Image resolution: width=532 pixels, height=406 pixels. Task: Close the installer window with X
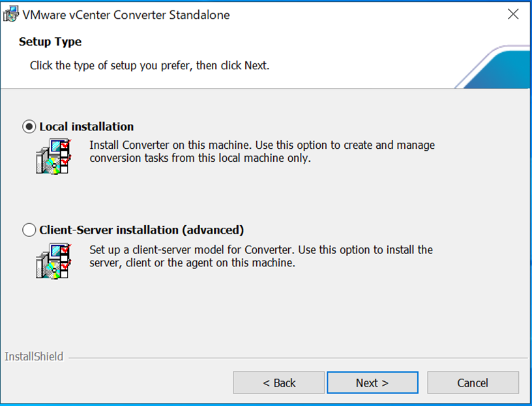[x=513, y=14]
